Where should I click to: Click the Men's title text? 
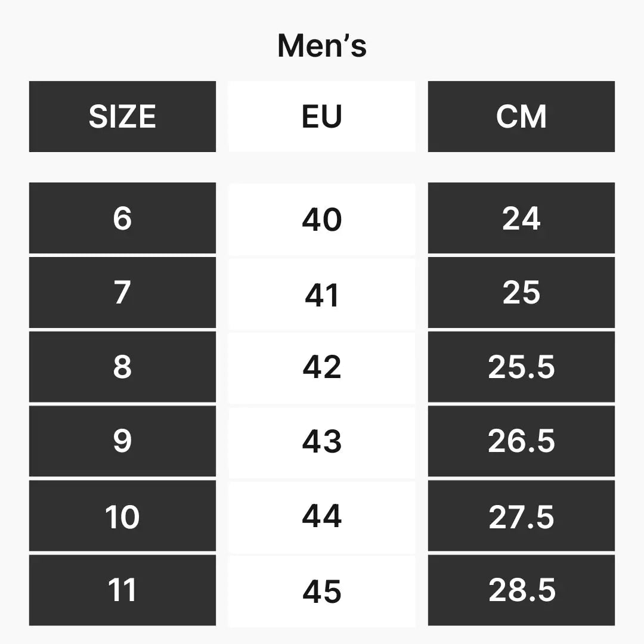321,46
